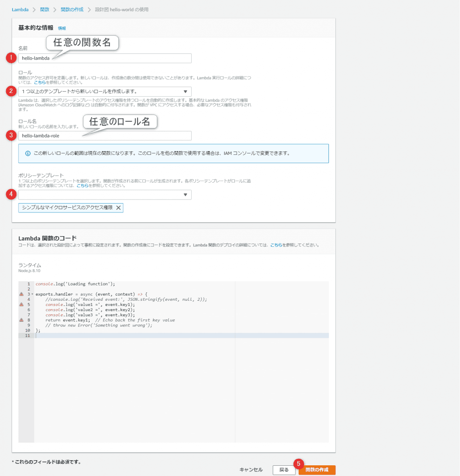Follow the こちら link in the role description

click(40, 82)
